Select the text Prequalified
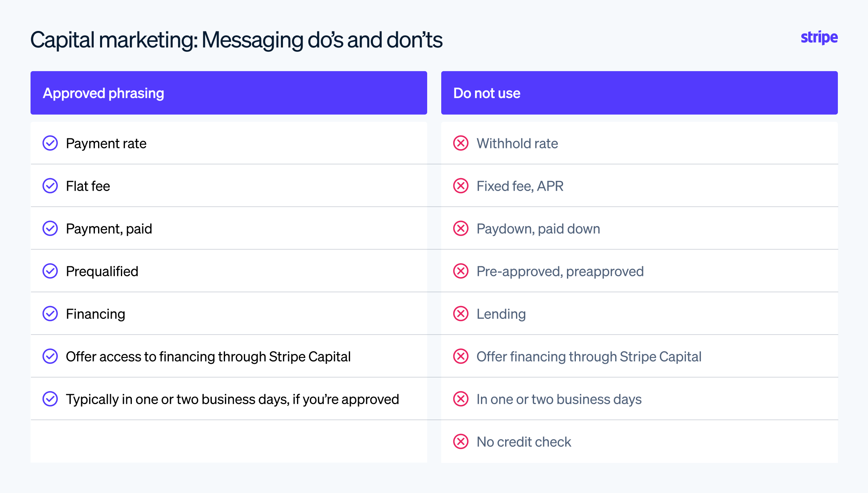 point(102,271)
